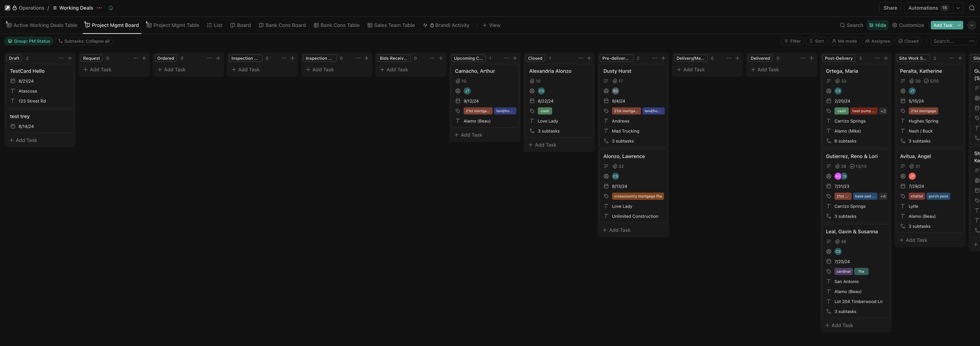Click the 5/10 progress indicator on Peralta, Katherine
980x346 pixels.
932,81
